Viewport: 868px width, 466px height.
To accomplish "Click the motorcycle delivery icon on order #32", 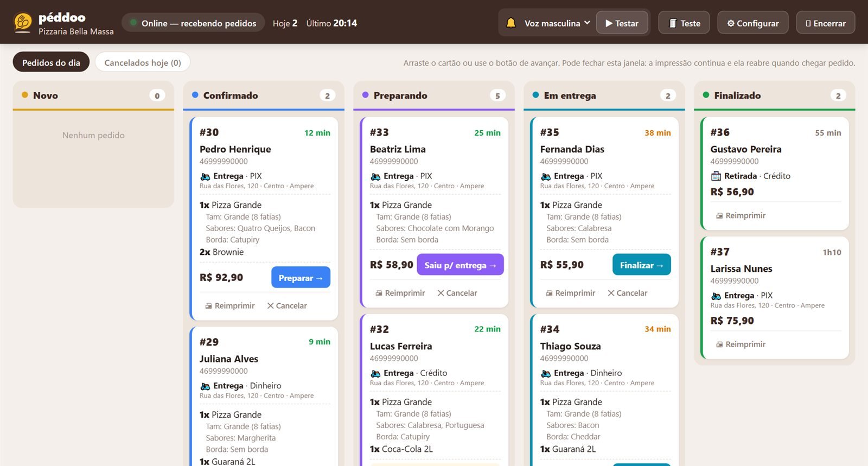I will click(375, 373).
